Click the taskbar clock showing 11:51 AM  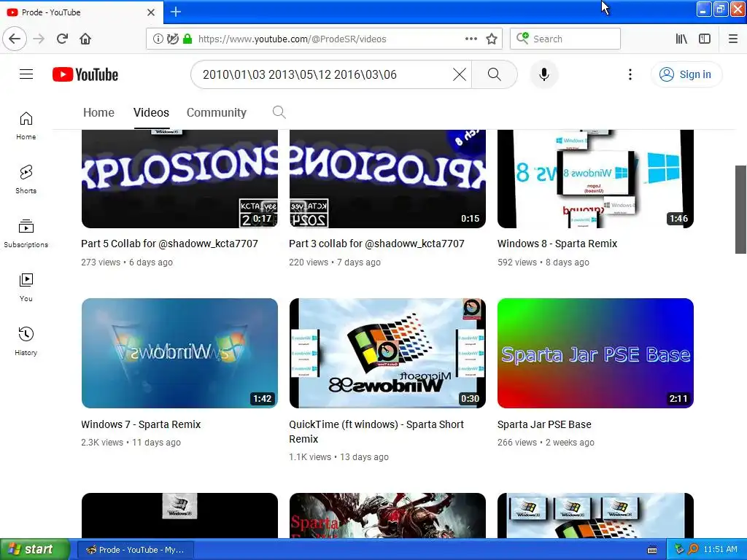[x=720, y=550]
